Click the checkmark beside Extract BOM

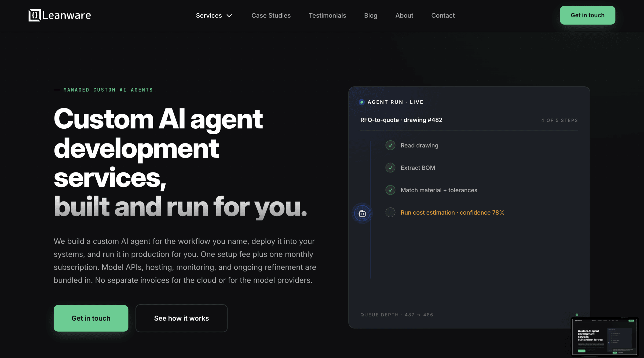click(x=390, y=168)
